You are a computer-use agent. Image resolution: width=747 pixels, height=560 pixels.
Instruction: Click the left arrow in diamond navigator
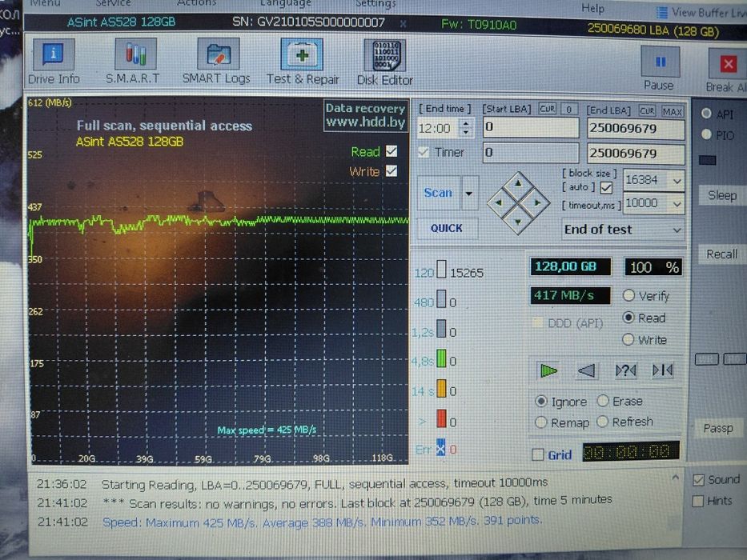[x=499, y=202]
